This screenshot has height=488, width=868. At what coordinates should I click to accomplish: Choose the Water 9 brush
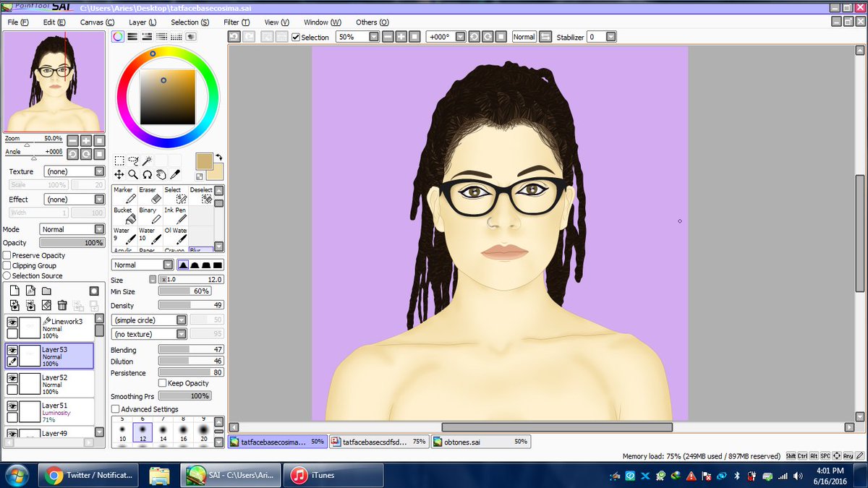click(124, 236)
